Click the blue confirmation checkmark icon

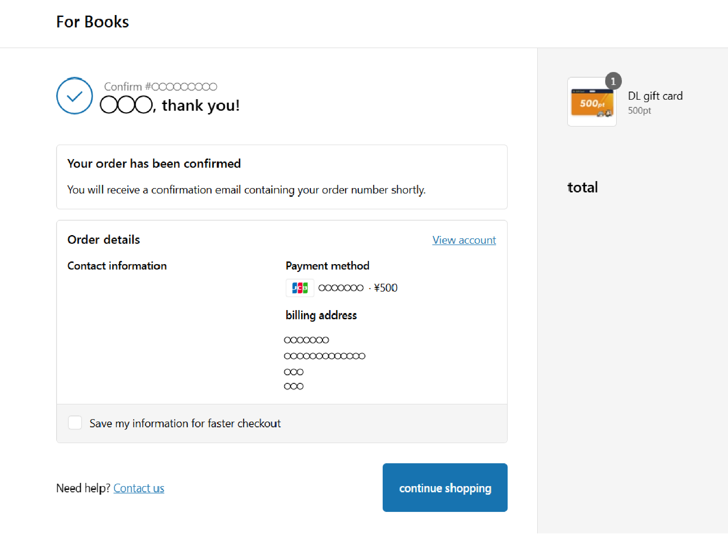coord(74,96)
